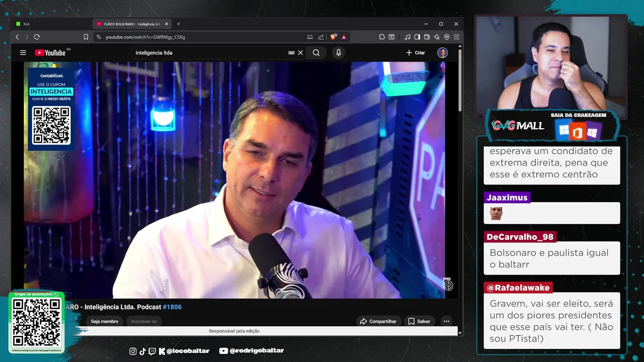Close the FLÁVIO BOLSONARO tab

point(167,24)
